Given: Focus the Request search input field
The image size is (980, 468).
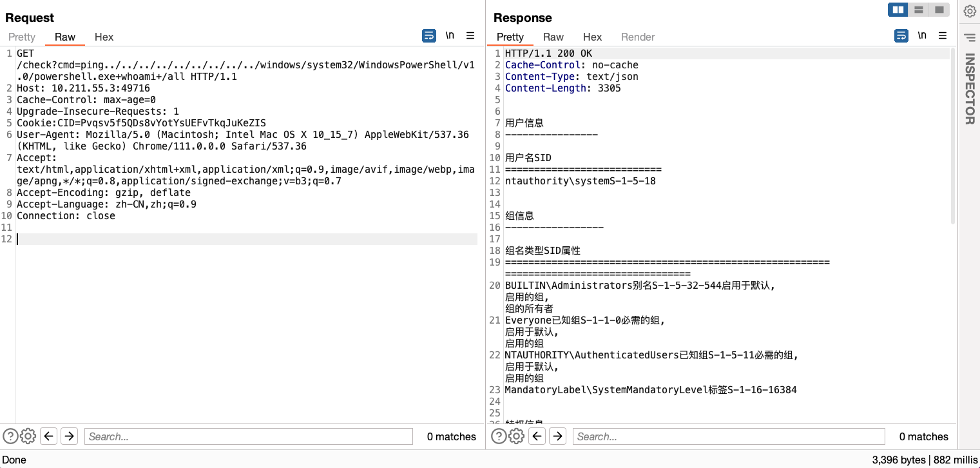Looking at the screenshot, I should click(249, 436).
